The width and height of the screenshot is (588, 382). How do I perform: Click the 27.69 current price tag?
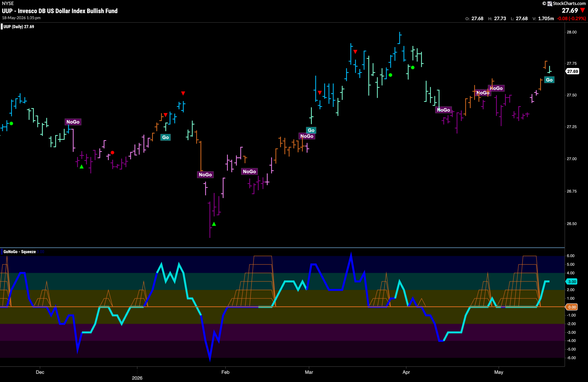[572, 71]
